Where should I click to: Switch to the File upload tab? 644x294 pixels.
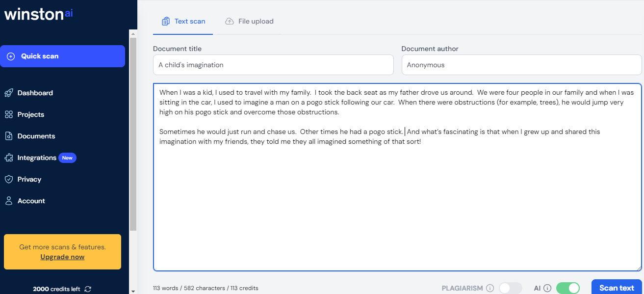(x=249, y=21)
